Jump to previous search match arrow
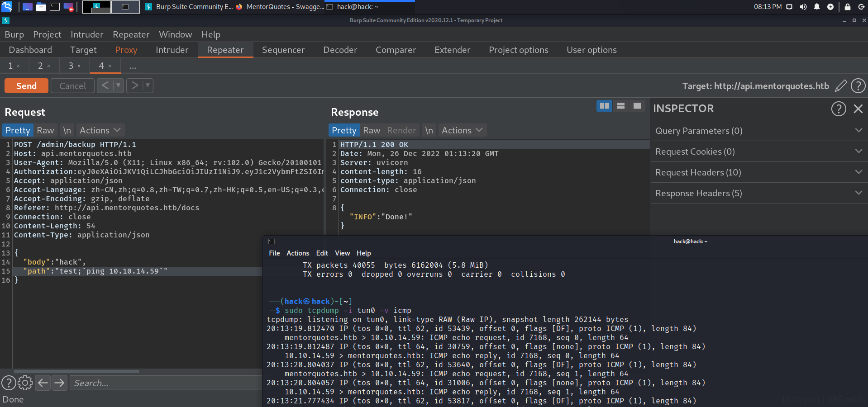Screen dimensions: 868x407 coord(43,383)
